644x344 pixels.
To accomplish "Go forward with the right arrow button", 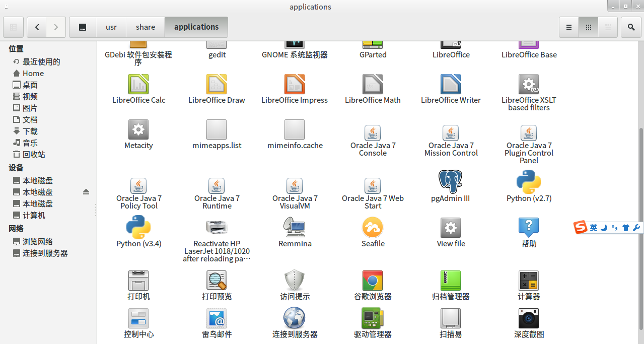I will 56,27.
